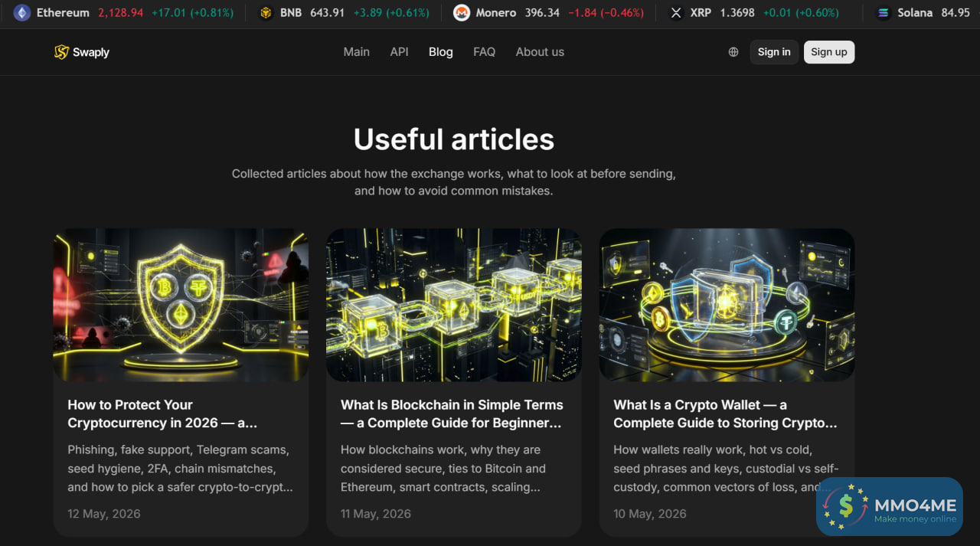Click Solana price 84.95
Viewport: 980px width, 546px height.
pyautogui.click(x=955, y=13)
